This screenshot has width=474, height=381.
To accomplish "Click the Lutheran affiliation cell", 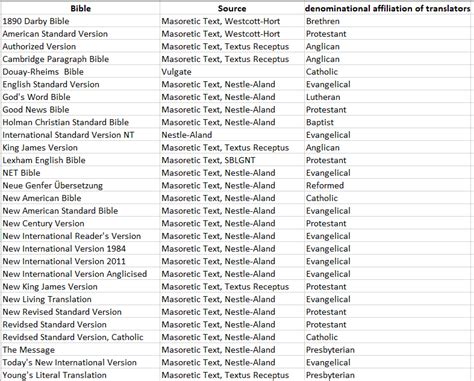I will click(x=387, y=97).
